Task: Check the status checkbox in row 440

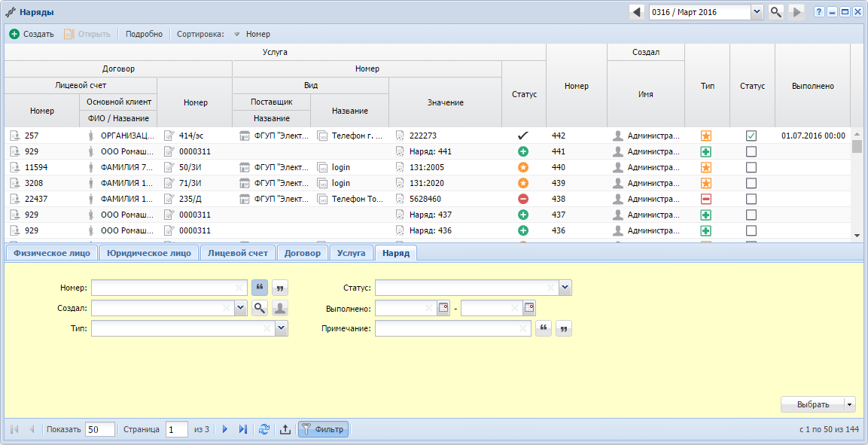Action: pos(751,167)
